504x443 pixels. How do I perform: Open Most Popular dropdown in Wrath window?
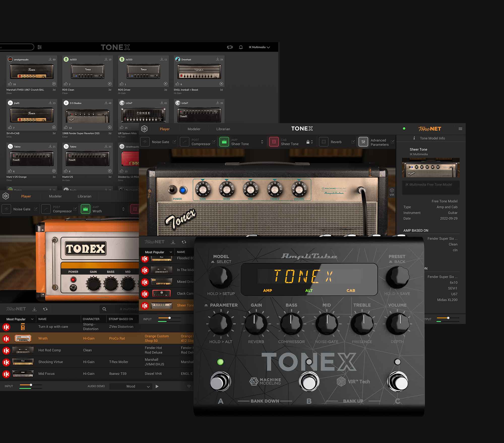click(x=20, y=319)
